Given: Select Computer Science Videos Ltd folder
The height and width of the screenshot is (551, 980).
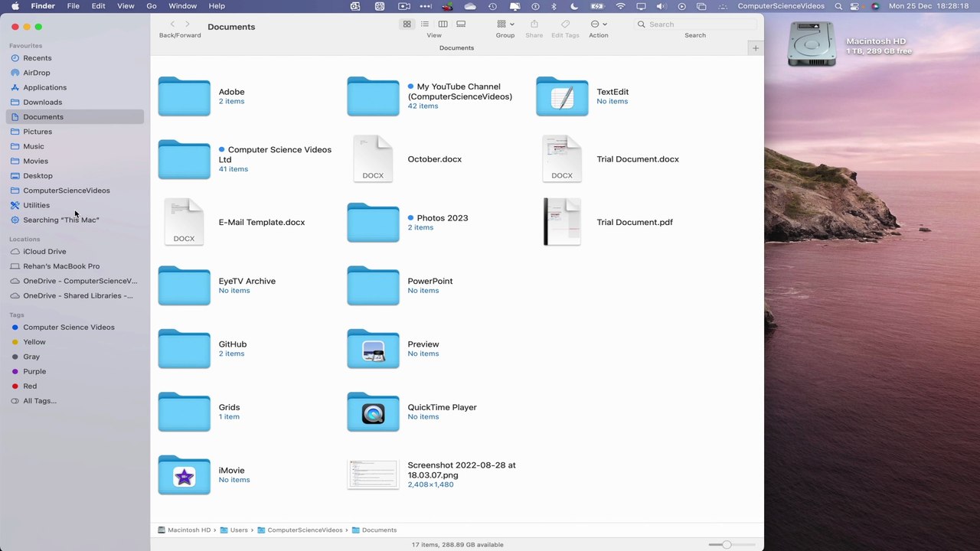Looking at the screenshot, I should pos(184,159).
